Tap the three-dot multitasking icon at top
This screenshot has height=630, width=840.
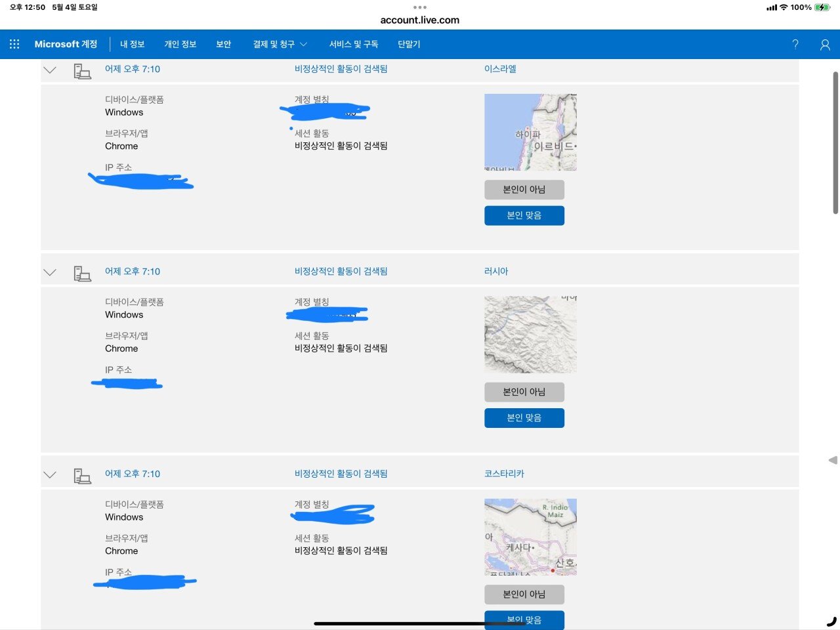pyautogui.click(x=420, y=8)
